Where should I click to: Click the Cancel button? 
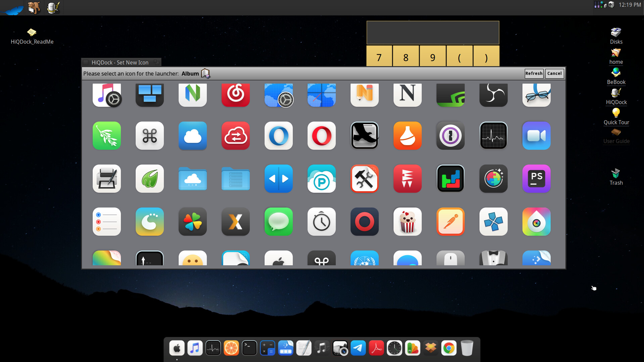point(554,74)
